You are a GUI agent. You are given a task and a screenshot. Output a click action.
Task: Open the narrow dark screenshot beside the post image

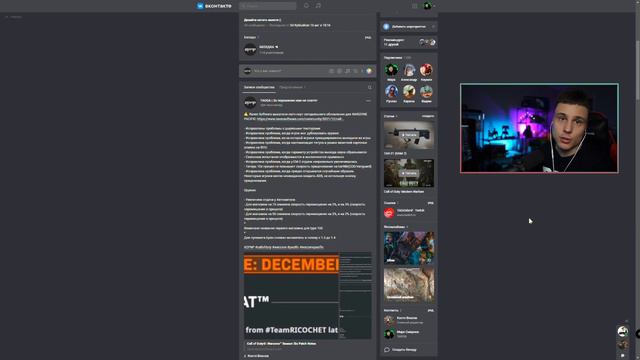click(356, 296)
